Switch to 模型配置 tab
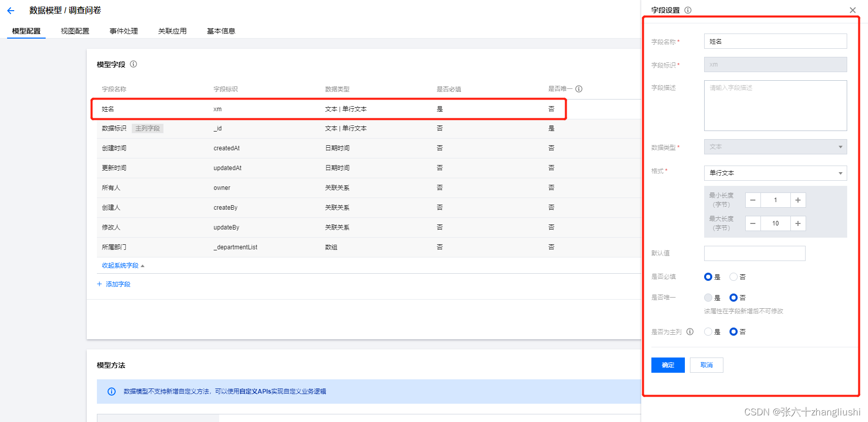Viewport: 868px width, 422px height. click(26, 31)
